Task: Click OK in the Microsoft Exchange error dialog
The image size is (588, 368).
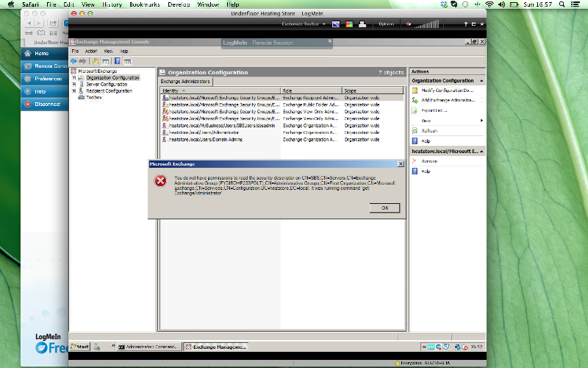Action: [x=384, y=208]
